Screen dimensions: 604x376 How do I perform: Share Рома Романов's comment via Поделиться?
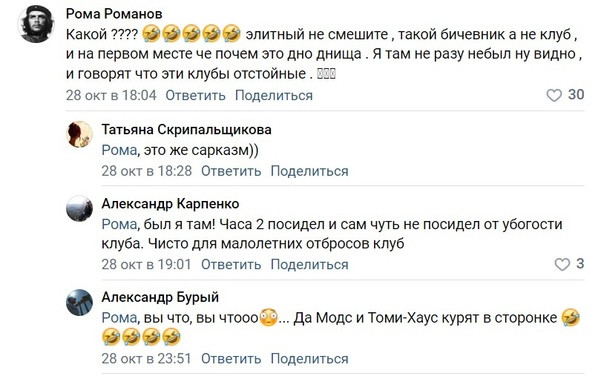274,95
